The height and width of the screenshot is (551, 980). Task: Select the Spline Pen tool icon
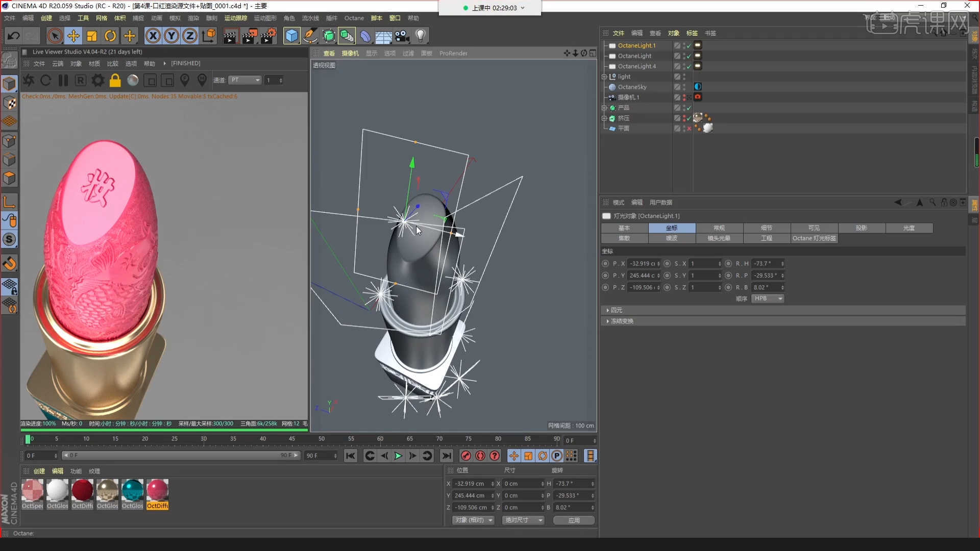point(310,36)
